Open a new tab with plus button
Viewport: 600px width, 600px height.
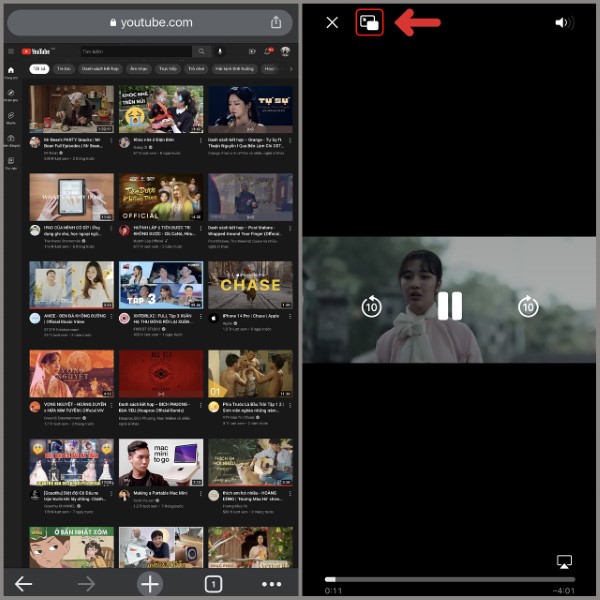(150, 584)
